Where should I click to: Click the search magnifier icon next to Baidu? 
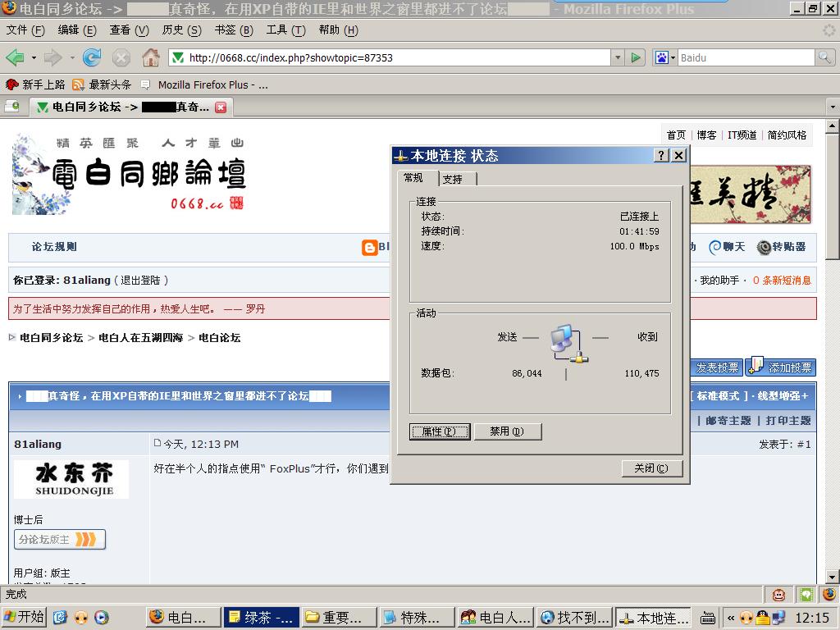[824, 57]
